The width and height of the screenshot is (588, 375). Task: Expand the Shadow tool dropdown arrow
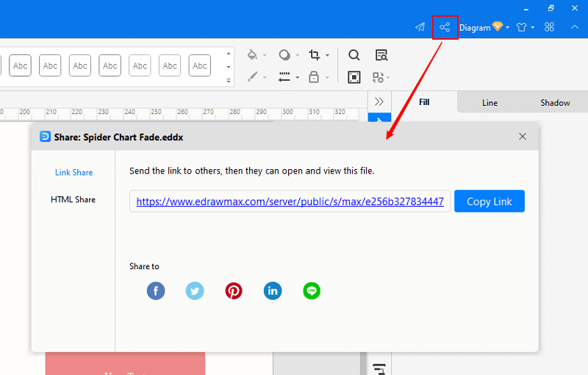coord(298,55)
